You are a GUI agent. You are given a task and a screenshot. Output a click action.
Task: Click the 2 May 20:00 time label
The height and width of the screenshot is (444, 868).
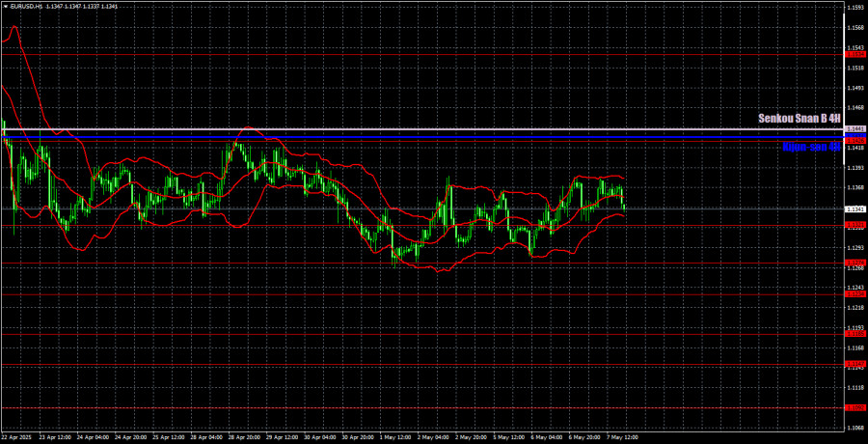coord(471,437)
